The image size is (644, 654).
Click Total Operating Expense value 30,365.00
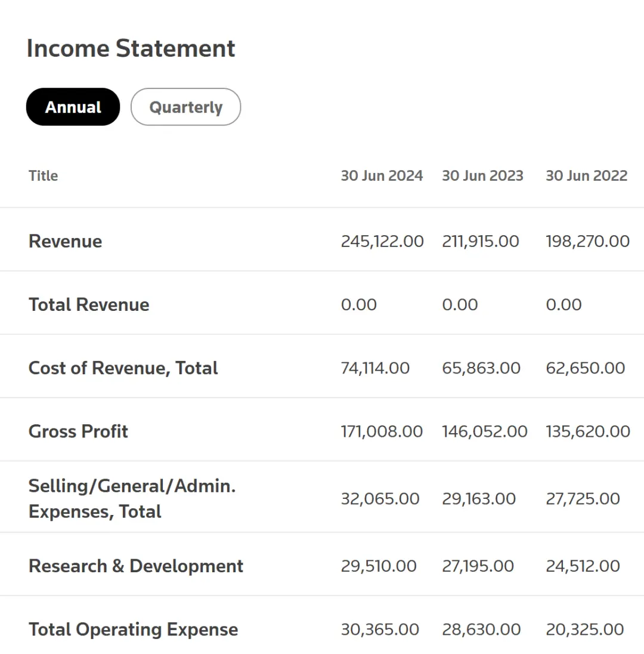point(380,630)
